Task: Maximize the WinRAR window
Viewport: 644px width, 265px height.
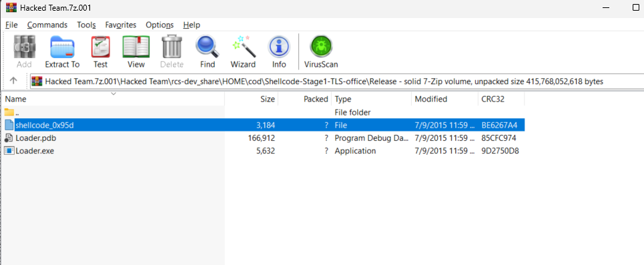Action: pos(636,7)
